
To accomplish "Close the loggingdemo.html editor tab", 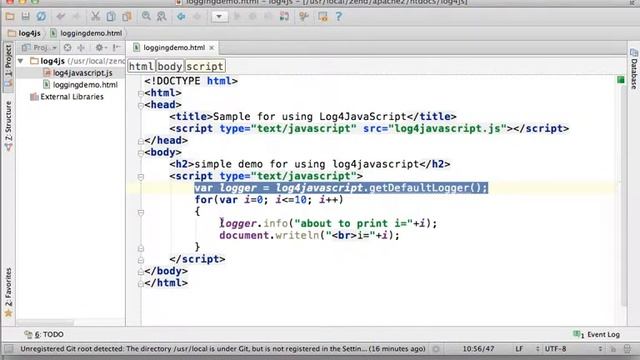I will point(211,48).
